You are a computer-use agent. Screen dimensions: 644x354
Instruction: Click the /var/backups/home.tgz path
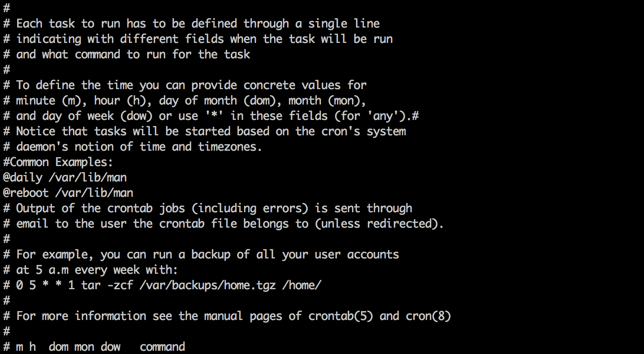[208, 286]
